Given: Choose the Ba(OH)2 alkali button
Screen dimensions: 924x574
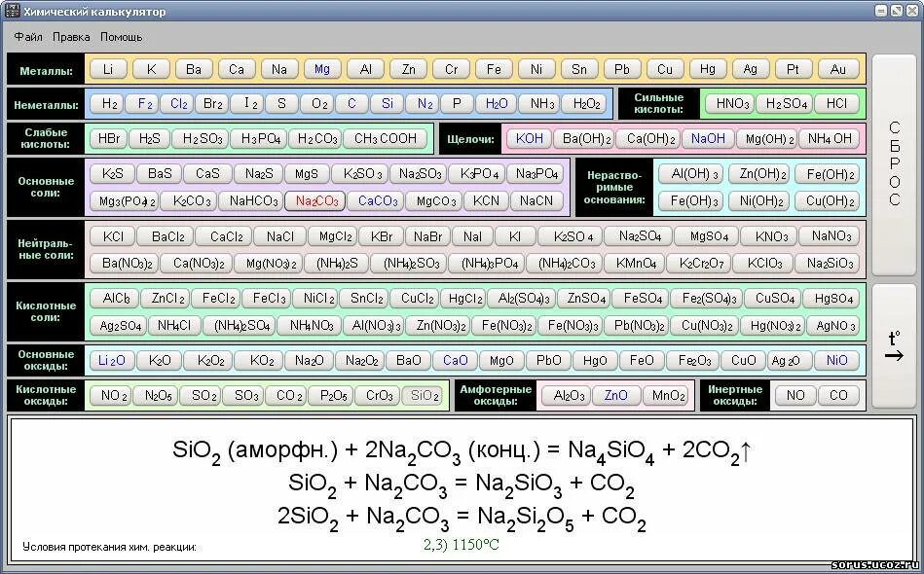Looking at the screenshot, I should (586, 139).
